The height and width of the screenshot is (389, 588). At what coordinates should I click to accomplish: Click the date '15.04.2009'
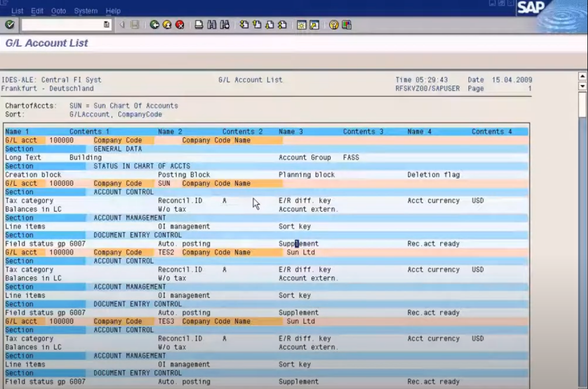coord(512,80)
